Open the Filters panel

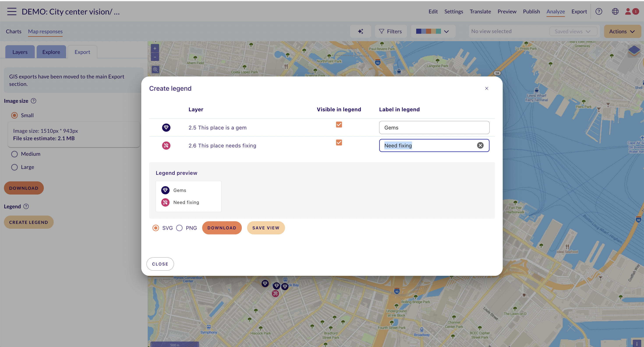[x=391, y=32]
